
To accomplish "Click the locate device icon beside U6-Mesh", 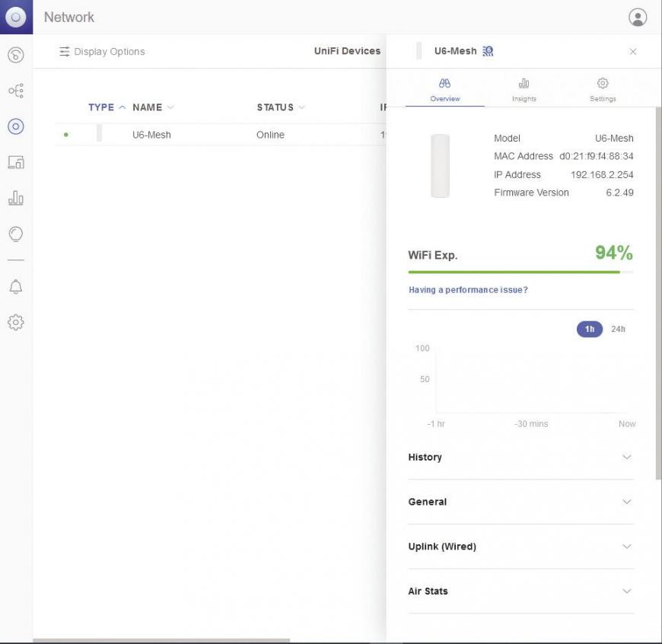I will point(488,51).
